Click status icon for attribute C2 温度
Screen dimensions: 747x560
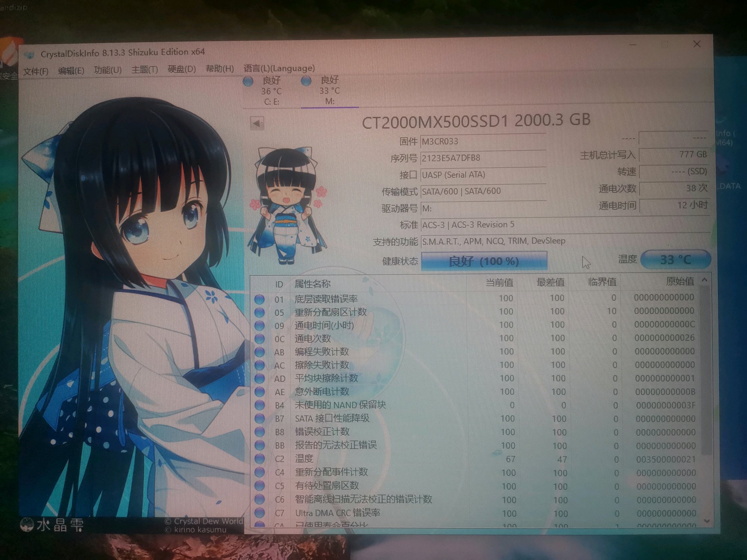coord(259,459)
